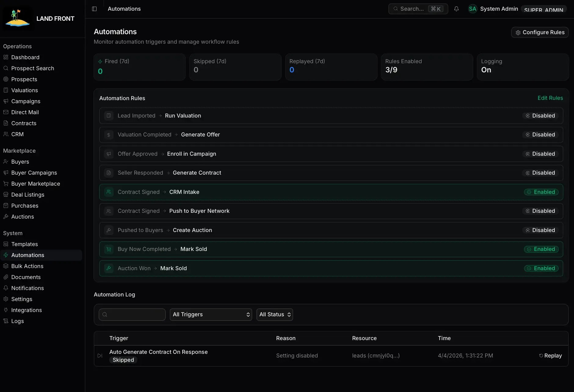
Task: Click the Skipped status badge
Action: pos(123,360)
